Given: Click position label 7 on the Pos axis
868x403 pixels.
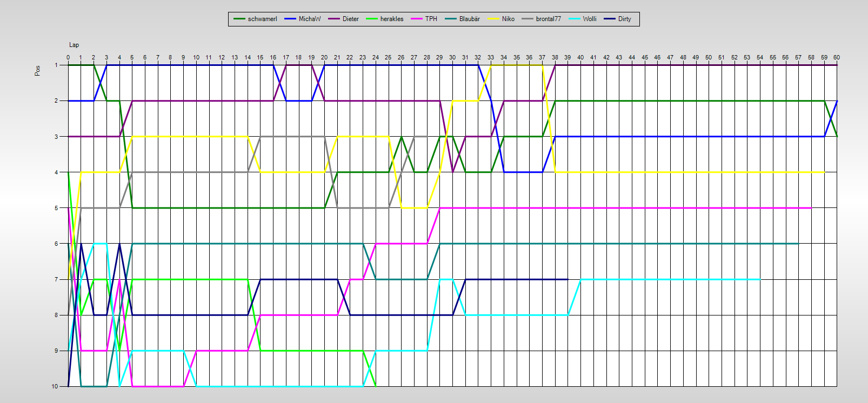Looking at the screenshot, I should pyautogui.click(x=56, y=279).
